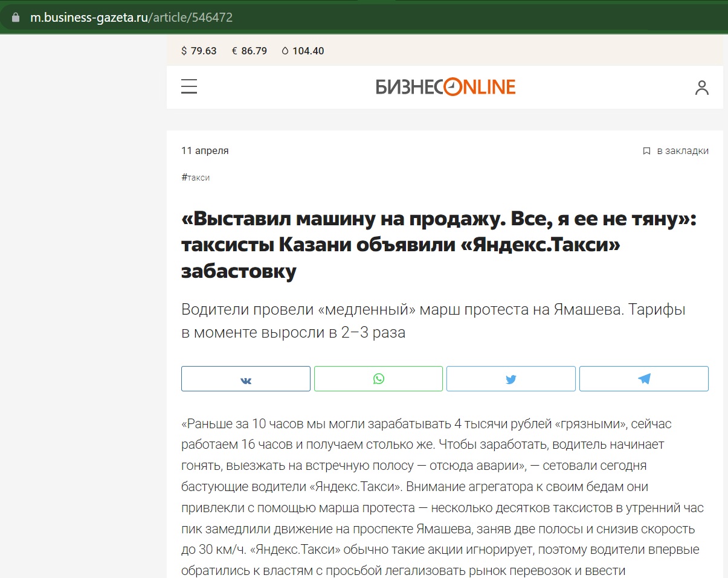This screenshot has width=728, height=578.
Task: Click the article headline about Казань taxi strike
Action: click(x=439, y=245)
